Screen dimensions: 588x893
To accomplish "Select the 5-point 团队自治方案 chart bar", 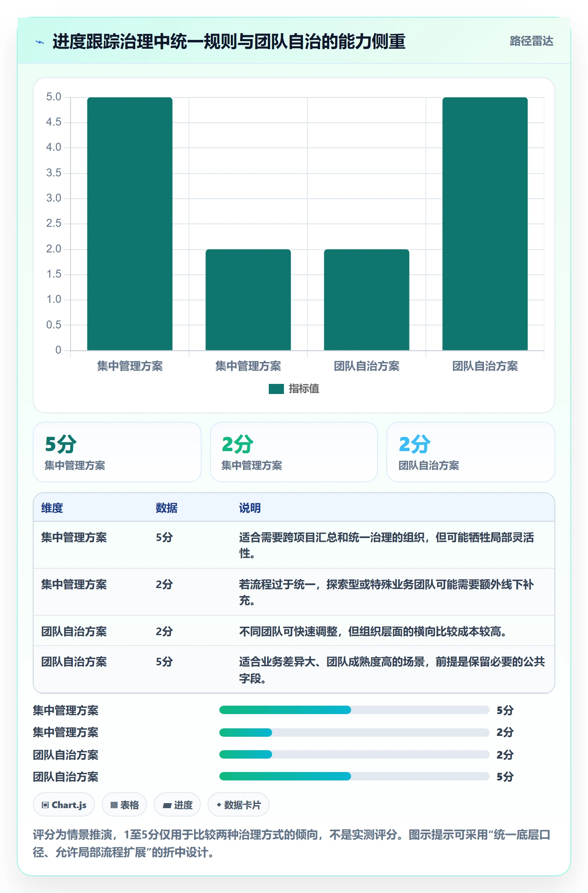I will point(485,224).
